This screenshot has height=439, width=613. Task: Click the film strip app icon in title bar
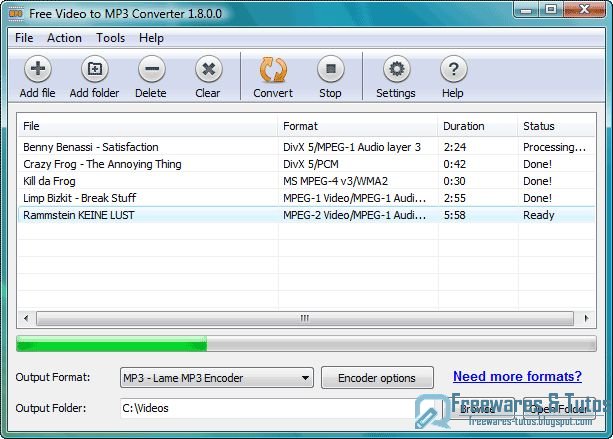[16, 14]
